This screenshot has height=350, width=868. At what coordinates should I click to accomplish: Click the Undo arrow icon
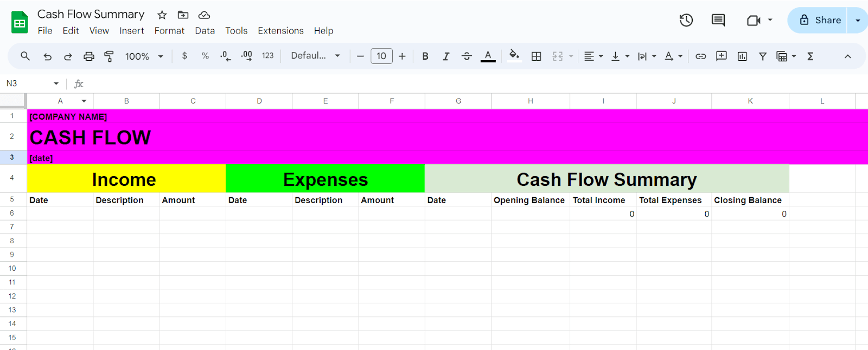pyautogui.click(x=48, y=56)
